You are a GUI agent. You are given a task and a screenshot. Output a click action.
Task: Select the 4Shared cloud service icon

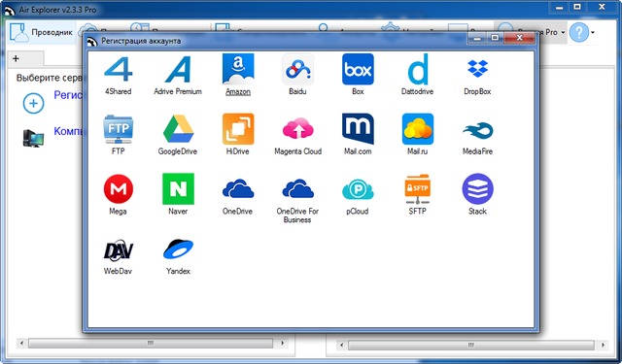(x=118, y=69)
